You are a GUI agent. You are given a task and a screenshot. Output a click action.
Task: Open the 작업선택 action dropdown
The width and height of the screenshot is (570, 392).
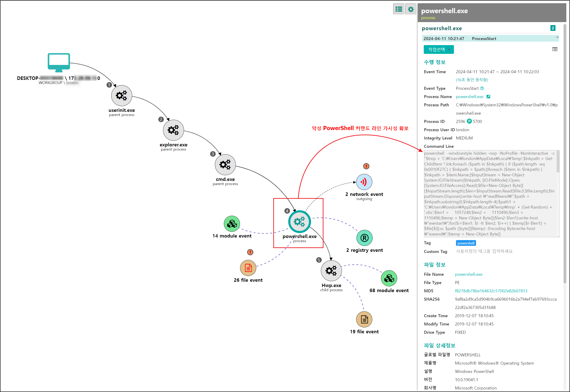tap(438, 50)
